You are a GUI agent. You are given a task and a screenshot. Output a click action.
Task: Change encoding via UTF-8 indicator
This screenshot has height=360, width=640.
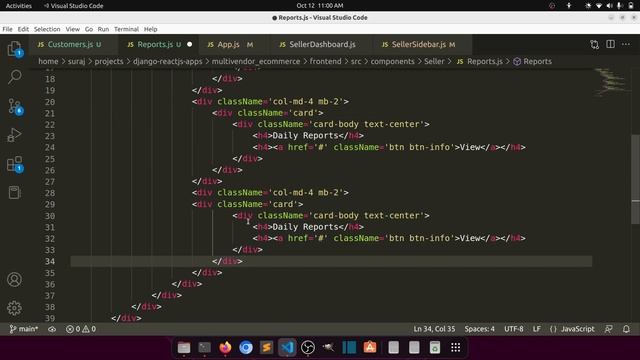point(513,329)
